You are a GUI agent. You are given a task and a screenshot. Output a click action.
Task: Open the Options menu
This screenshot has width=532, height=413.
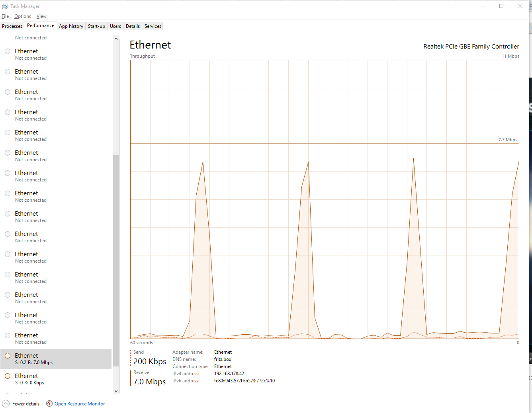point(23,16)
